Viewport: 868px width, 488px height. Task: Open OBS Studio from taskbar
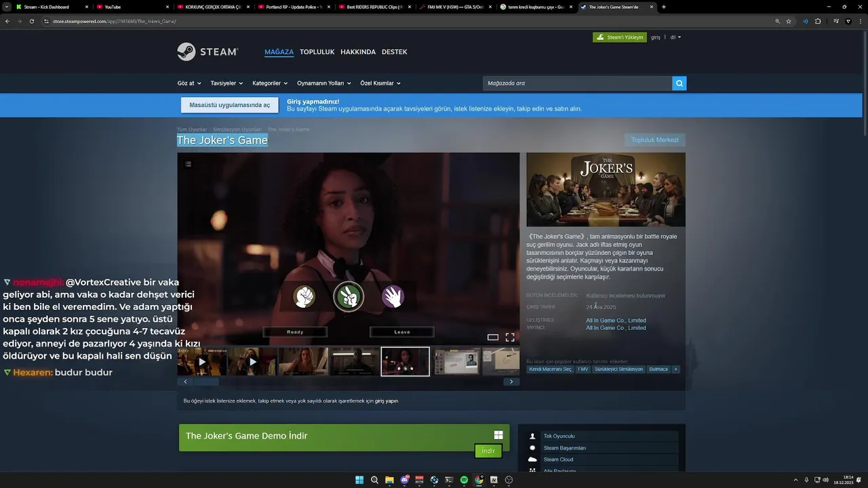click(x=509, y=480)
